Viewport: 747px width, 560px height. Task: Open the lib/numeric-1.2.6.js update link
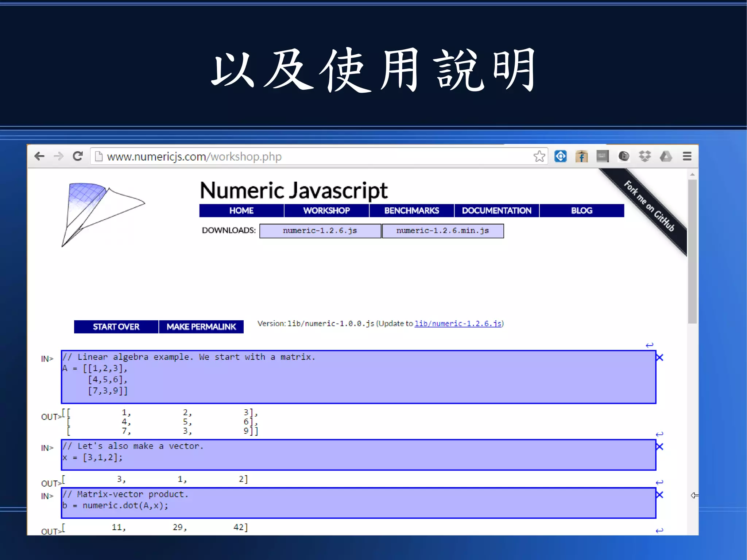pyautogui.click(x=458, y=324)
